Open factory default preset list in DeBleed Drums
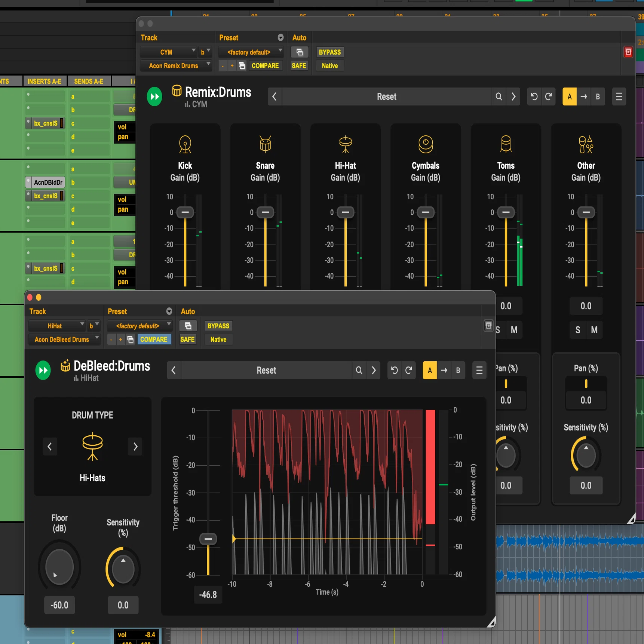This screenshot has height=644, width=644. (x=139, y=326)
